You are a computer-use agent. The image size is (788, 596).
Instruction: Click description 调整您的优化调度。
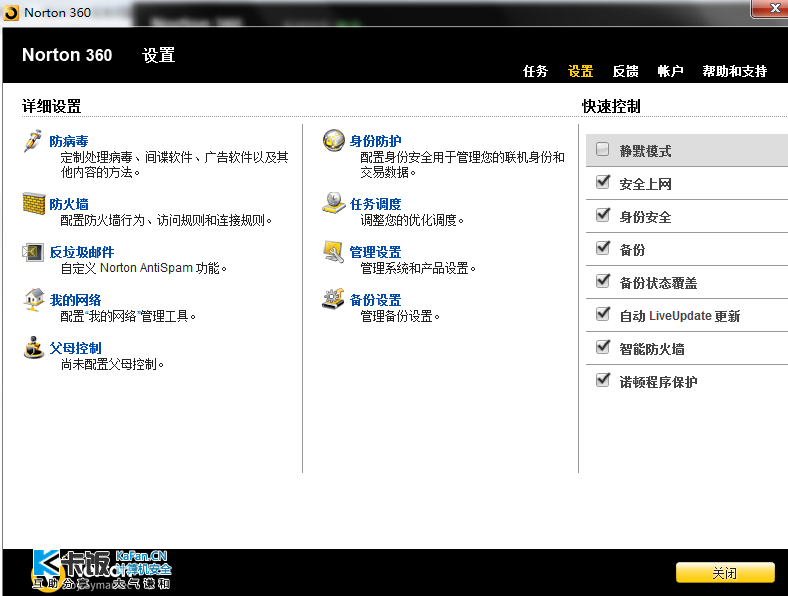click(x=412, y=220)
